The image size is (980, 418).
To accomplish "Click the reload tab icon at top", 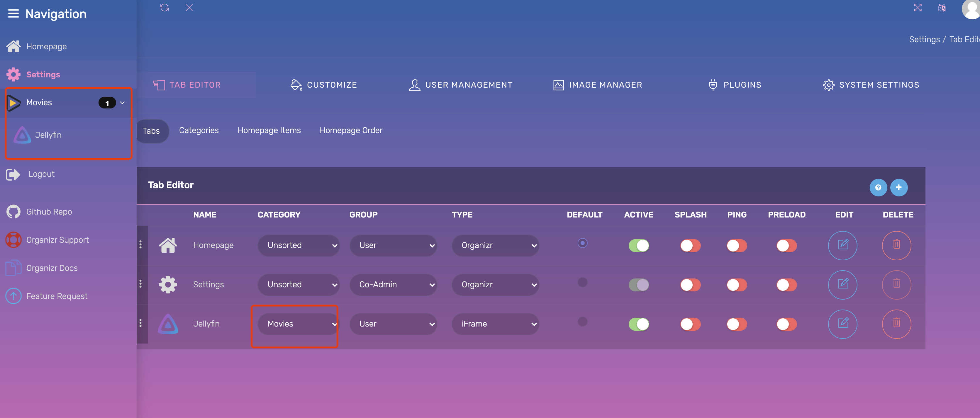I will coord(164,8).
